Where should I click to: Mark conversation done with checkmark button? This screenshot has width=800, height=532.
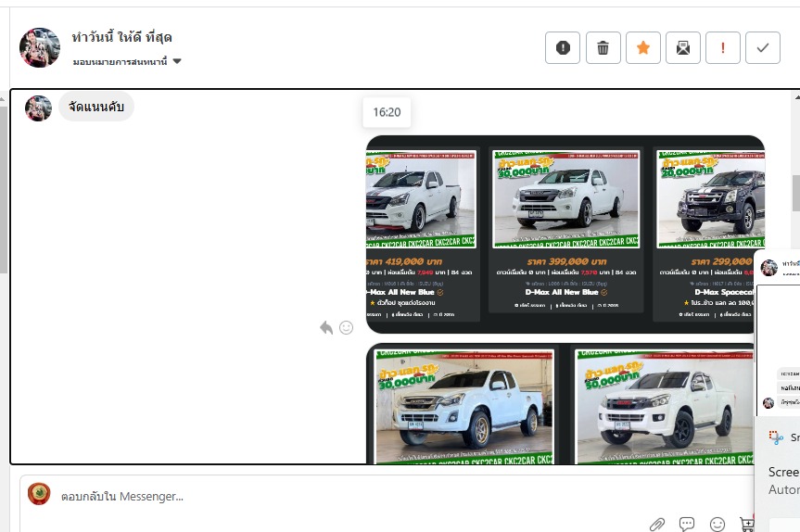762,47
